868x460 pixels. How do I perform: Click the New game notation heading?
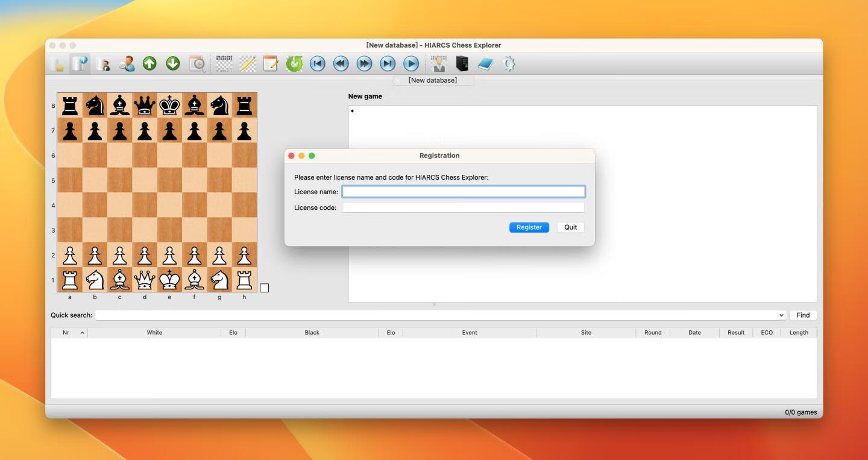[x=365, y=96]
